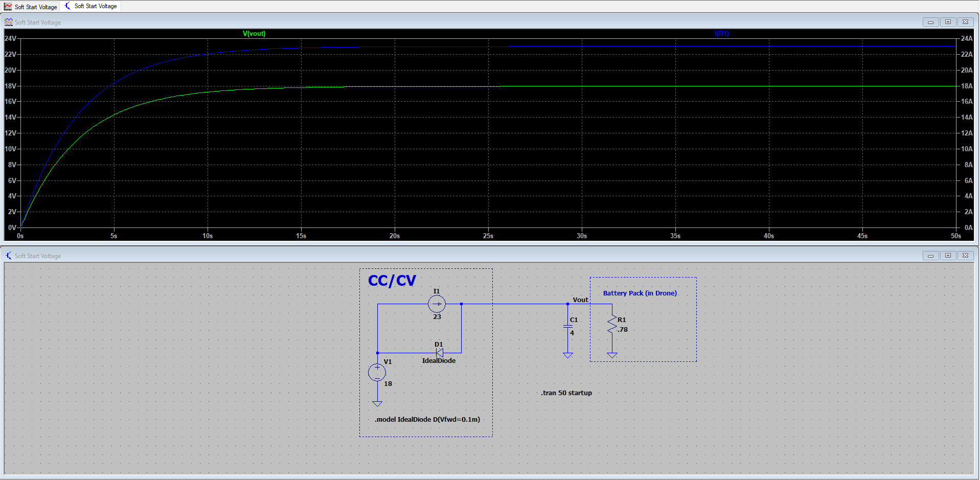This screenshot has width=980, height=480.
Task: Click the V1 reference designator label
Action: (x=388, y=362)
